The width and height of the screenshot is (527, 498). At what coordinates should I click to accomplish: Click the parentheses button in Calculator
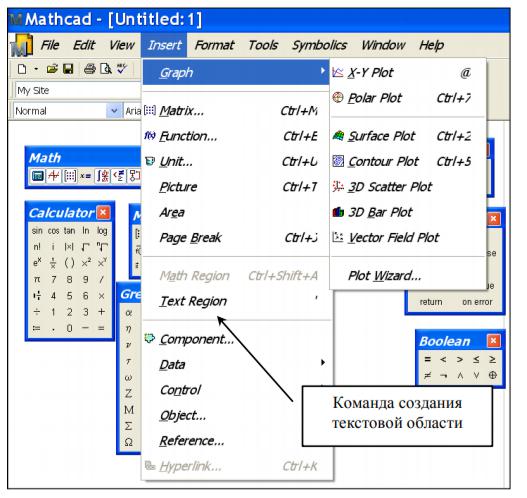[70, 263]
